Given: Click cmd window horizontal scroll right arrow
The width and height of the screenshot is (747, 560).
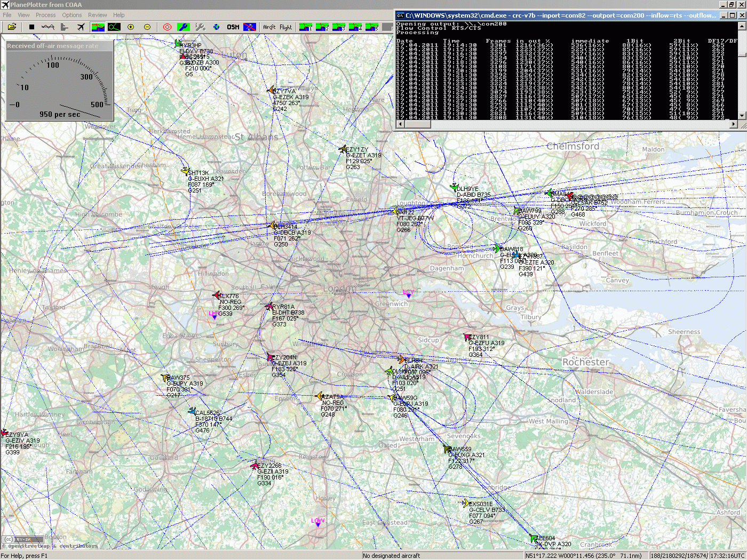Looking at the screenshot, I should tap(734, 124).
